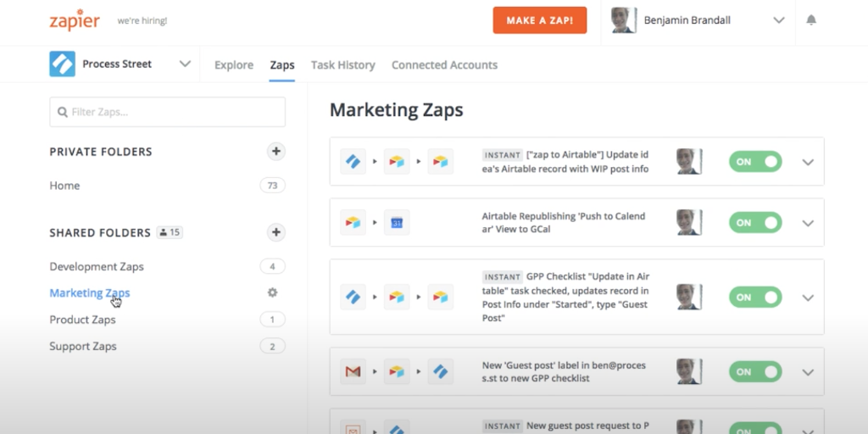The height and width of the screenshot is (434, 868).
Task: Open Marketing Zaps folder settings gear
Action: point(272,292)
